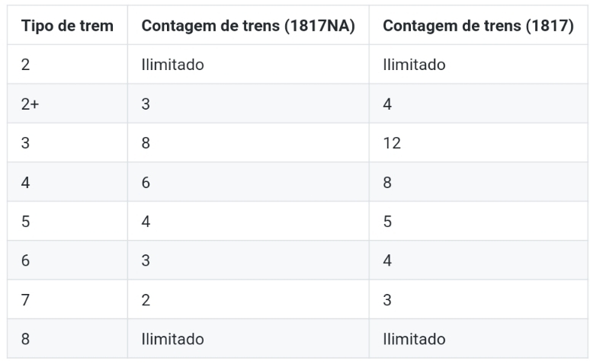Select 1817NA 'Ilimitado' cell for train type 8
Viewport: 590px width, 364px height.
tap(172, 339)
